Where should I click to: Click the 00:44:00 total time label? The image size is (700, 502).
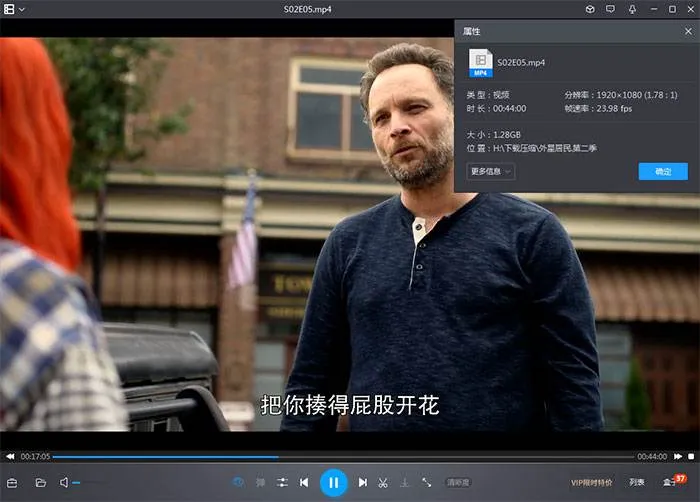pyautogui.click(x=652, y=456)
